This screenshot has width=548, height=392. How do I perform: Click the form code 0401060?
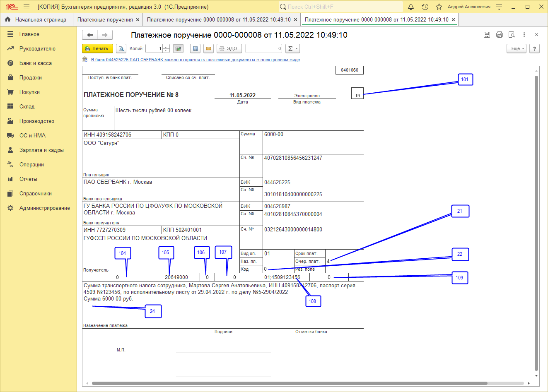(x=350, y=70)
